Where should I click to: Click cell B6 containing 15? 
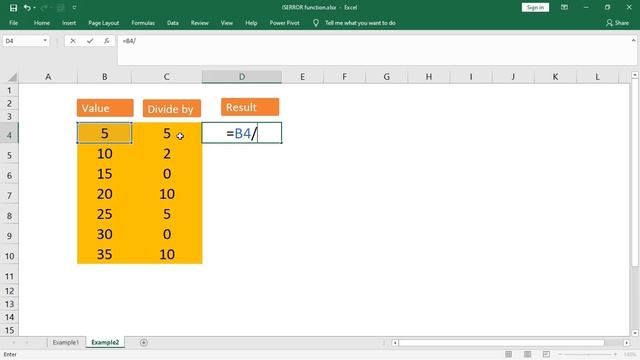104,174
